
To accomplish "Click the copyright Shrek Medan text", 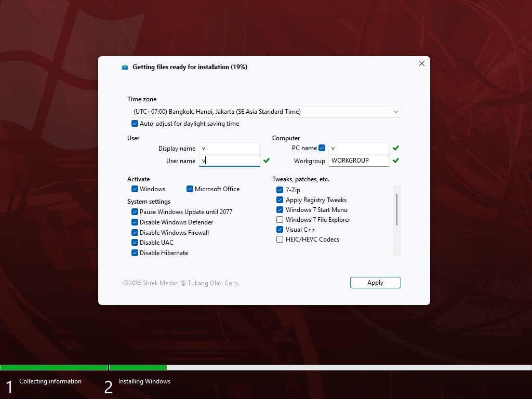I will click(181, 283).
